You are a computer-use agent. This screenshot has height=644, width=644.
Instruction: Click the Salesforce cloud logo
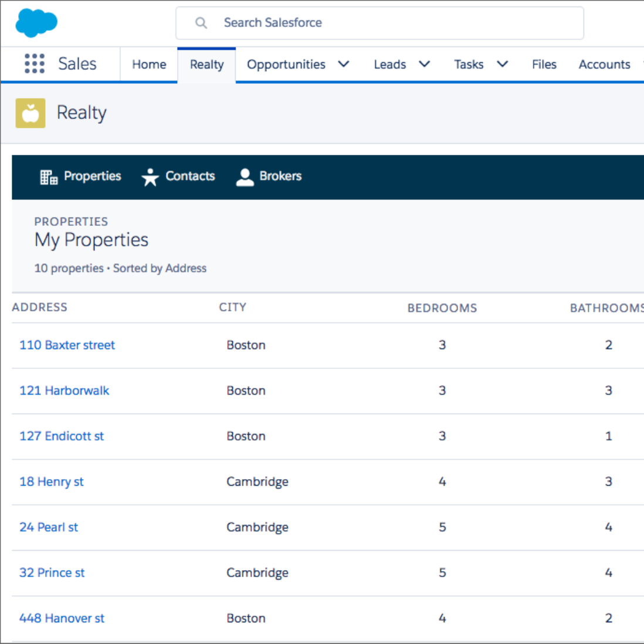click(x=36, y=23)
